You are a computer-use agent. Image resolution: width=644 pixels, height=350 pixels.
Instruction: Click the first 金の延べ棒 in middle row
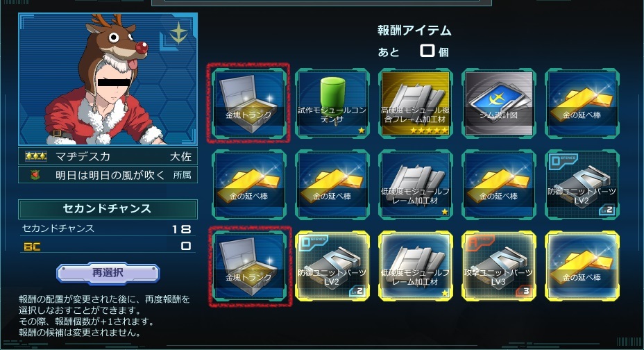tap(249, 184)
